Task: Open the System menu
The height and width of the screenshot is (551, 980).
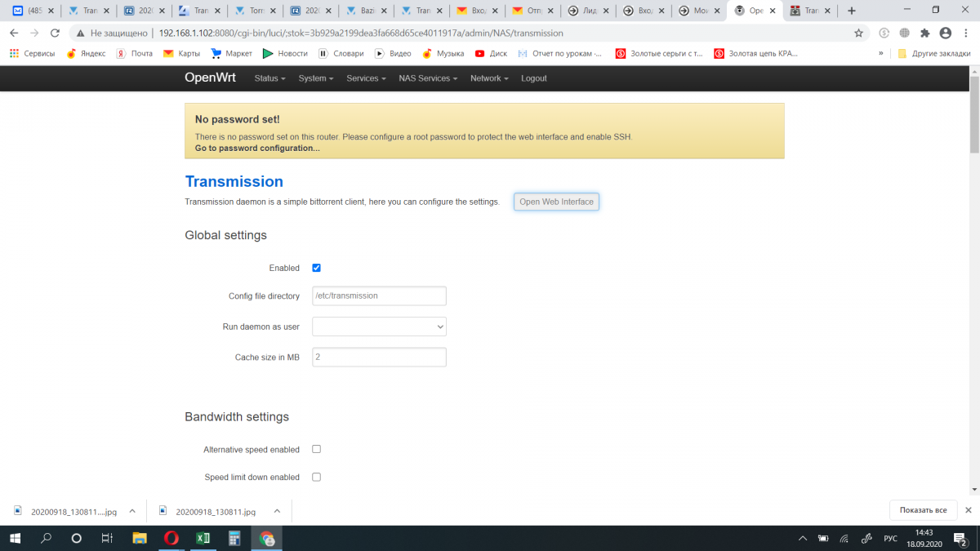Action: point(316,78)
